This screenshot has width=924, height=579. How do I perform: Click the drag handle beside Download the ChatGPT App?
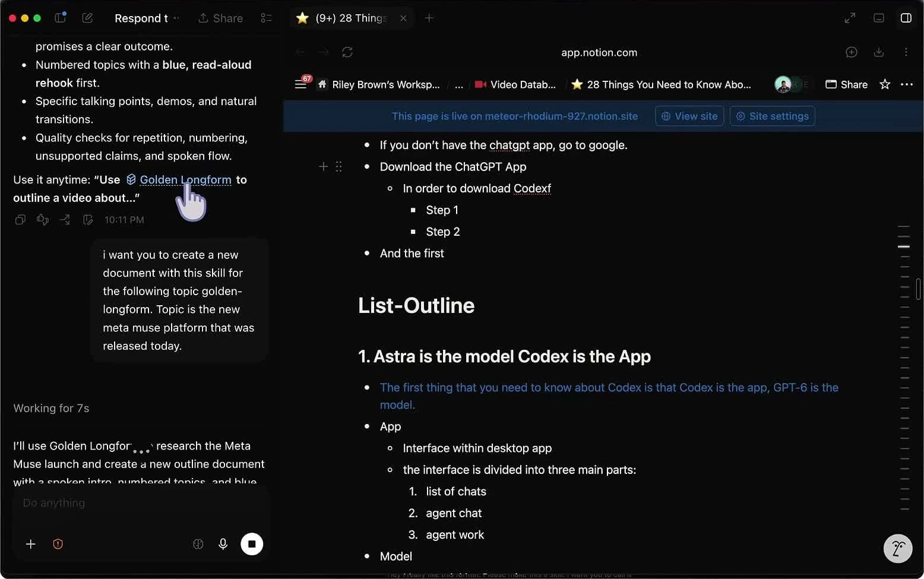point(338,167)
